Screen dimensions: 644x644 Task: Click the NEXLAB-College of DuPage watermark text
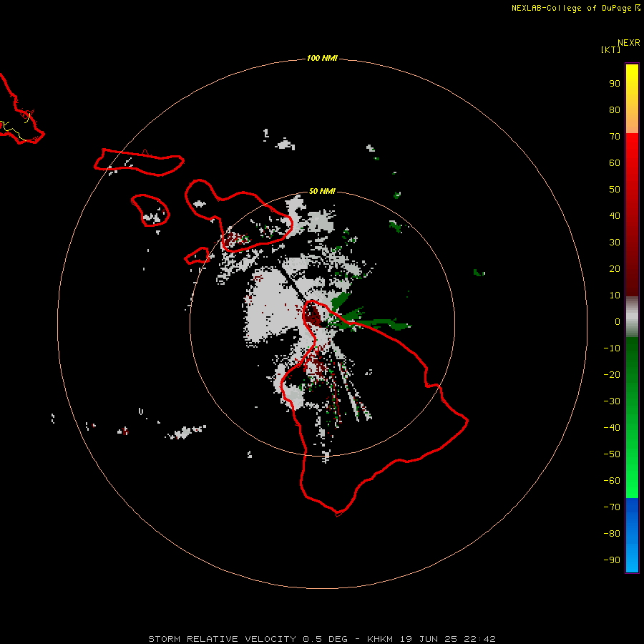(x=576, y=8)
